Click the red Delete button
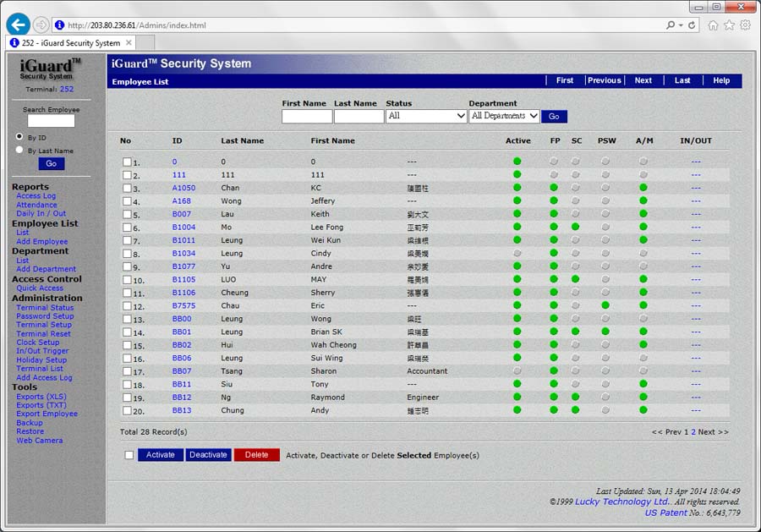 coord(257,455)
